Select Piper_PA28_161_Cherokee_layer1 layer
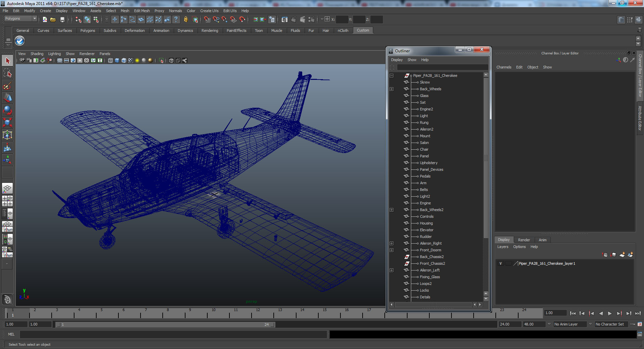Viewport: 644px width, 349px height. (x=547, y=263)
